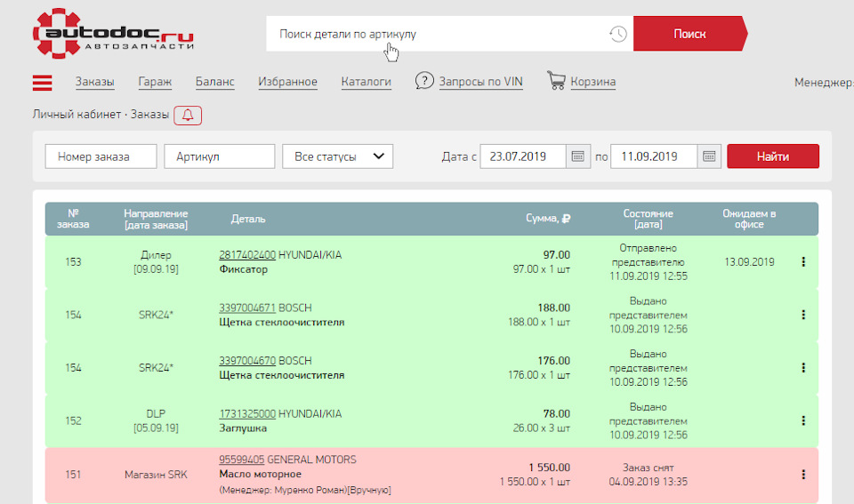Click order number 151 cell

pos(73,475)
